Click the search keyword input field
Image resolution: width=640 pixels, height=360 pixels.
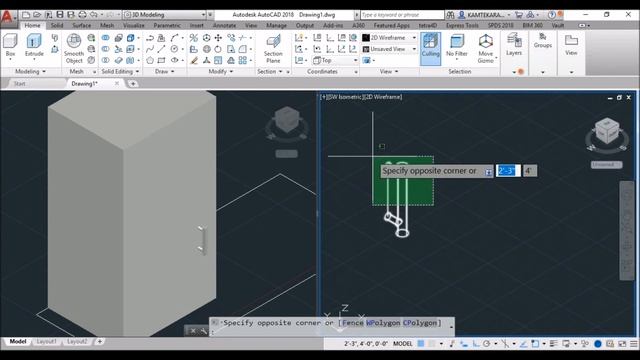point(402,15)
